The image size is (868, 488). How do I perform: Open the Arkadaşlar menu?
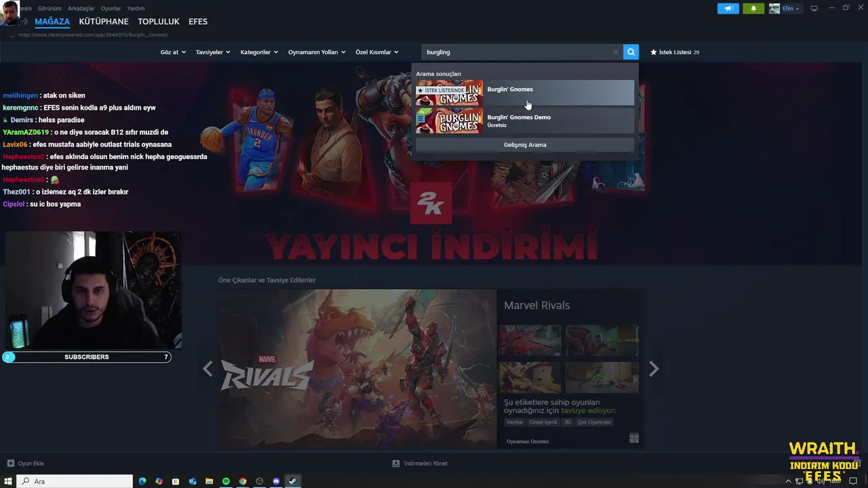pos(81,8)
